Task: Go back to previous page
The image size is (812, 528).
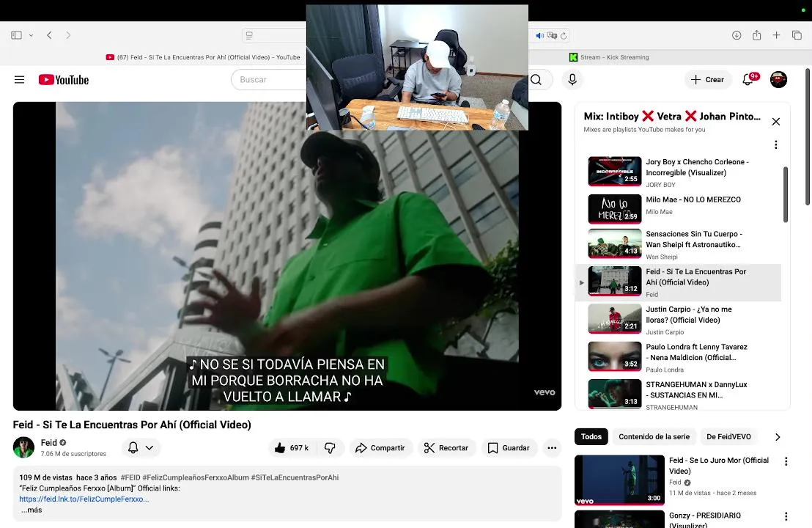Action: tap(49, 35)
